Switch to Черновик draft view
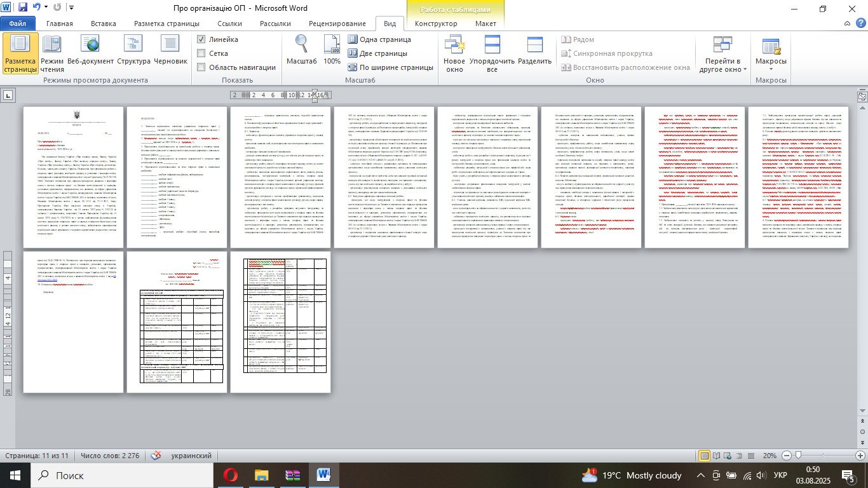Viewport: 868px width, 488px height. [x=171, y=53]
